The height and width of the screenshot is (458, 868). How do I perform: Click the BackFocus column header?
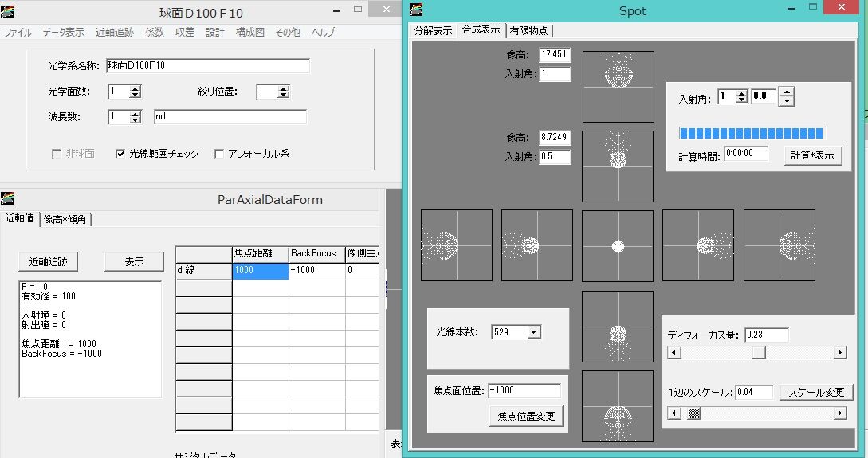[316, 253]
